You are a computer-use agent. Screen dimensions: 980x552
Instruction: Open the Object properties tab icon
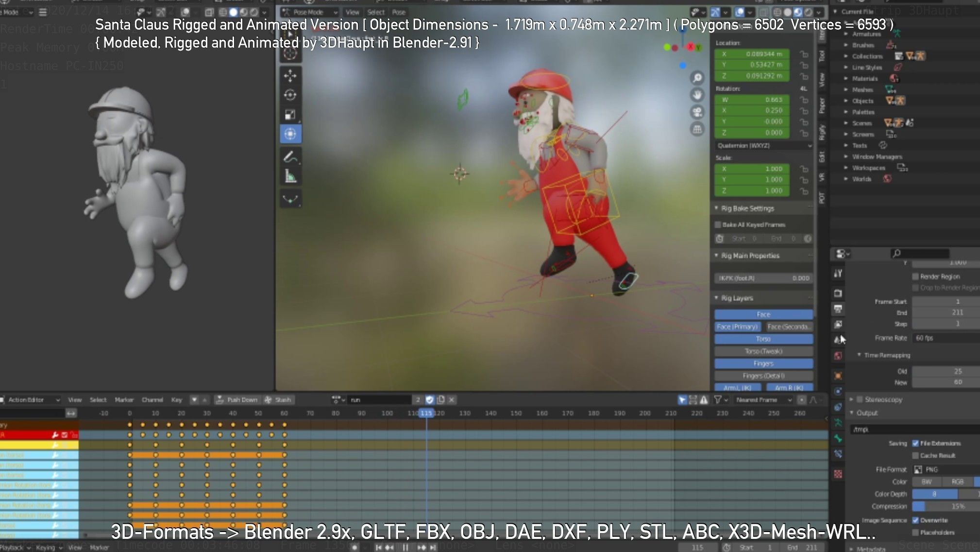838,376
